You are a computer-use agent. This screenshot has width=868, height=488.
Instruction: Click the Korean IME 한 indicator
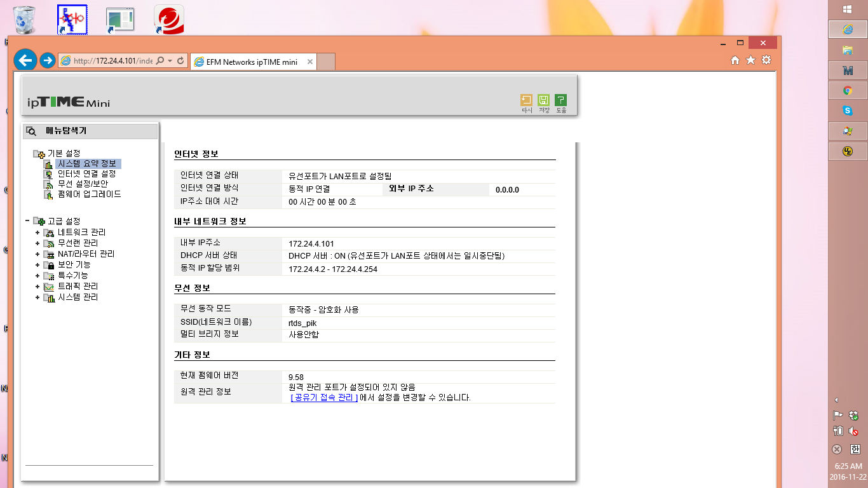click(x=854, y=449)
